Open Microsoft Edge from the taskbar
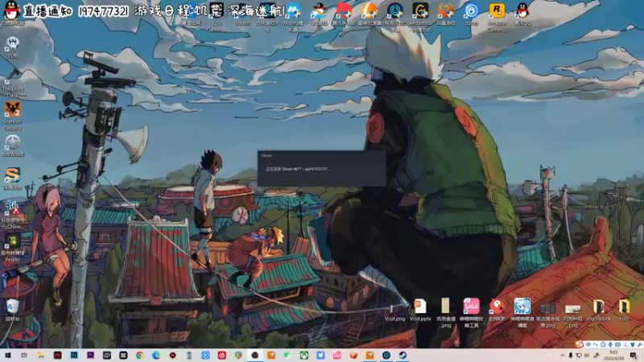Screen dimensions: 644x362 156,356
